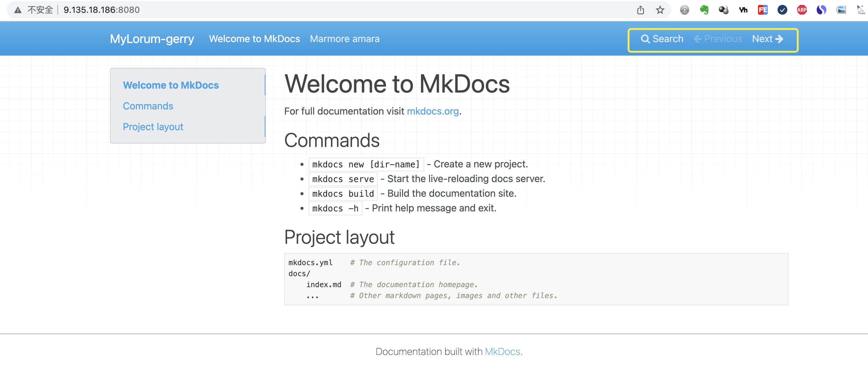Open the Yh extension icon

[743, 10]
